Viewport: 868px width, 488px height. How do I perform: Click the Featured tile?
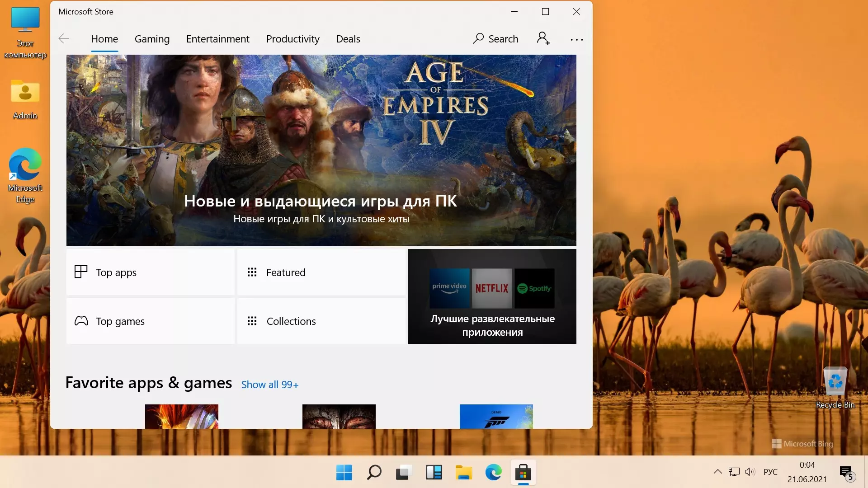point(321,272)
